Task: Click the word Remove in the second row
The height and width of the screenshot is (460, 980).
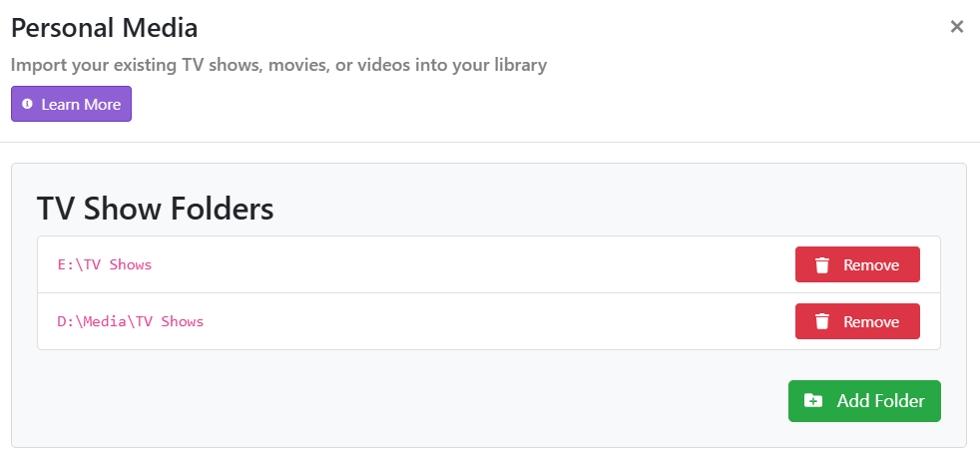Action: click(x=871, y=322)
